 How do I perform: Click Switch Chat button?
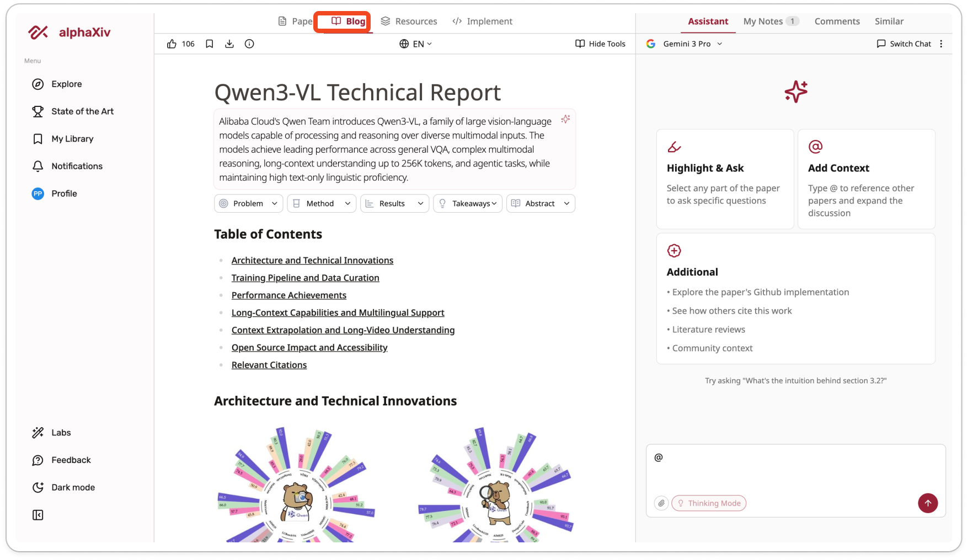click(x=903, y=44)
